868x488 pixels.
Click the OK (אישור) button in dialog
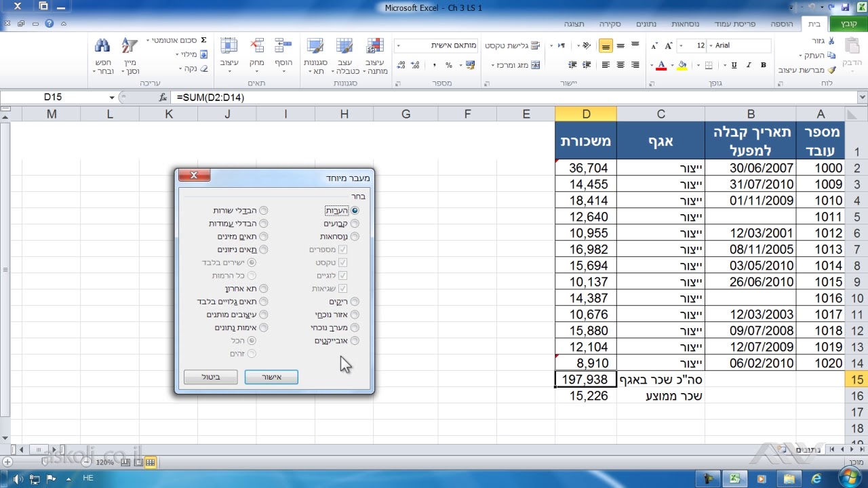point(271,377)
